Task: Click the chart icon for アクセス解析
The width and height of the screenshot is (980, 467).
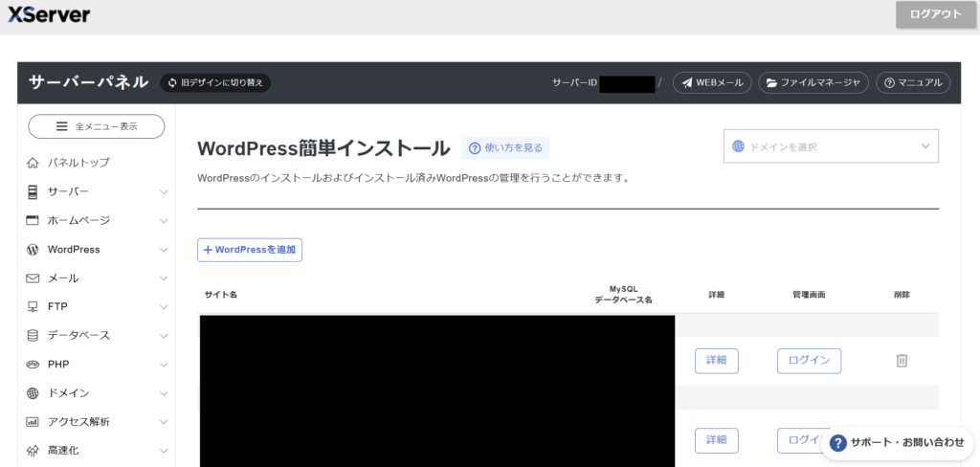Action: pos(33,422)
